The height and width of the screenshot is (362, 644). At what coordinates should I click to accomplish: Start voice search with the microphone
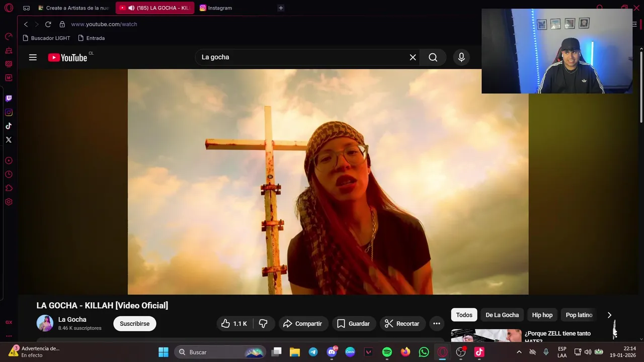tap(461, 57)
